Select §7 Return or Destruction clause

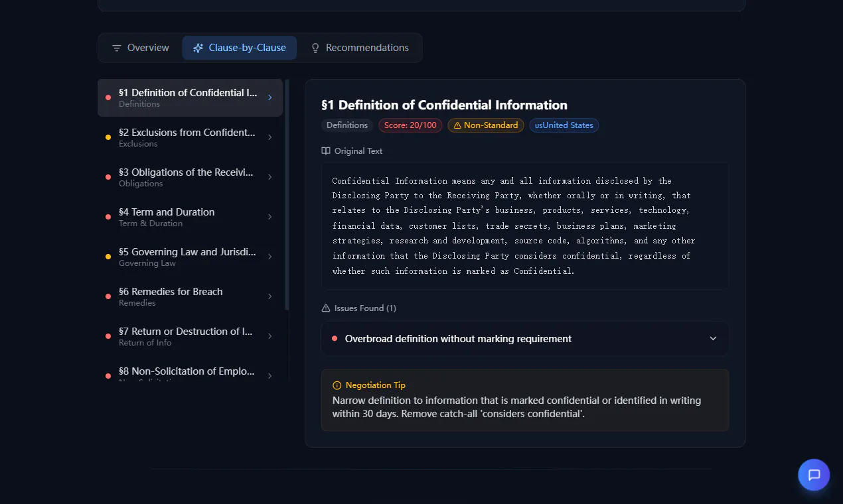[x=191, y=336]
